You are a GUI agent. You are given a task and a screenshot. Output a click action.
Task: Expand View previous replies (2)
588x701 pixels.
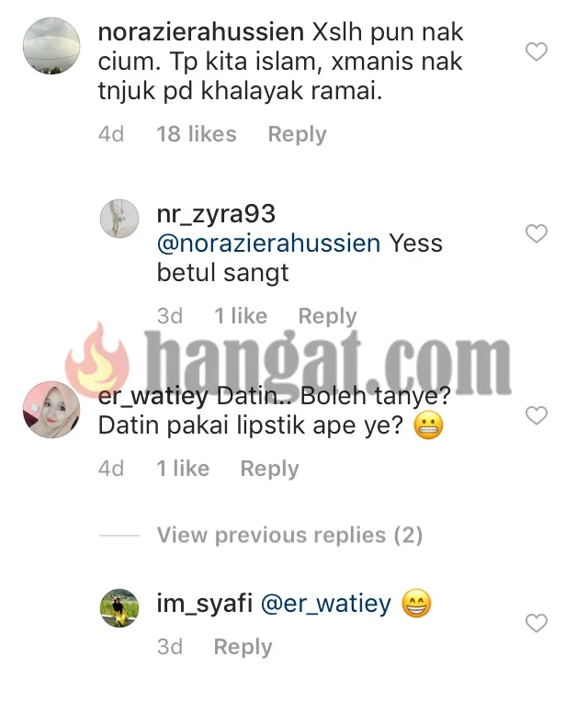[289, 535]
